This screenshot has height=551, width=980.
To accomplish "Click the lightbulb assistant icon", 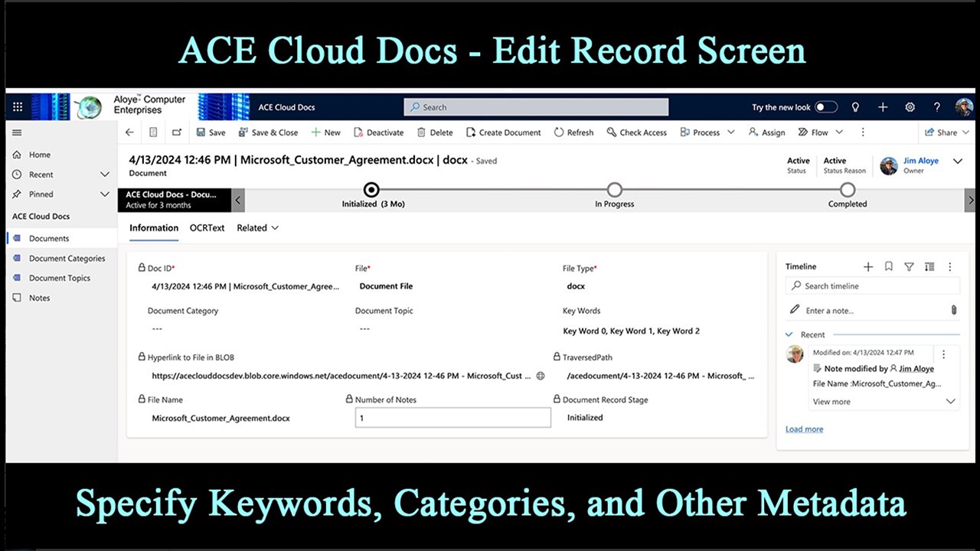I will pyautogui.click(x=855, y=107).
